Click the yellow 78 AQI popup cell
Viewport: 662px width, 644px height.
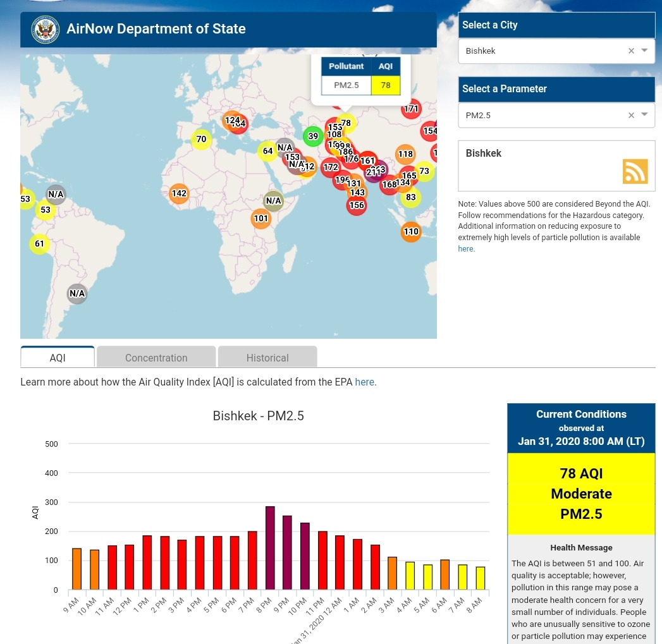pos(386,85)
